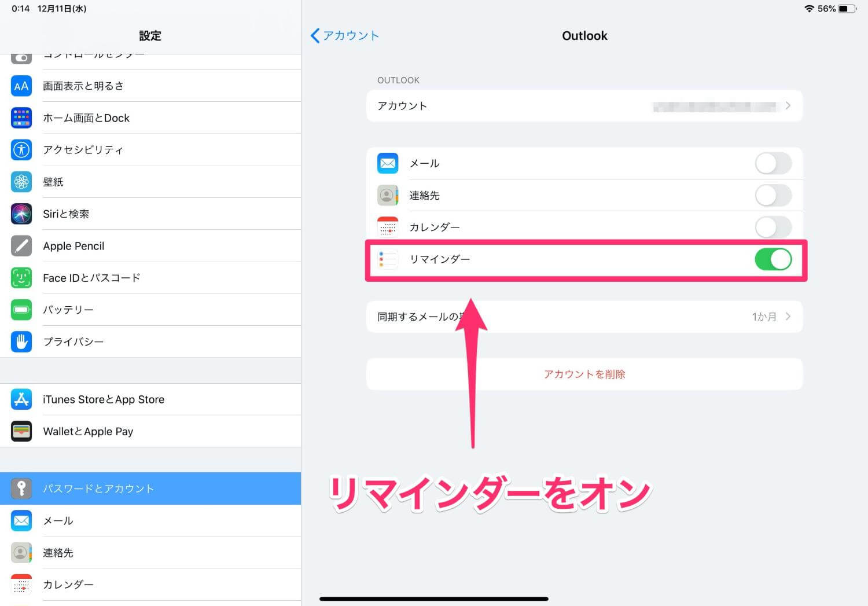Enable the 連絡先 switch

point(773,196)
